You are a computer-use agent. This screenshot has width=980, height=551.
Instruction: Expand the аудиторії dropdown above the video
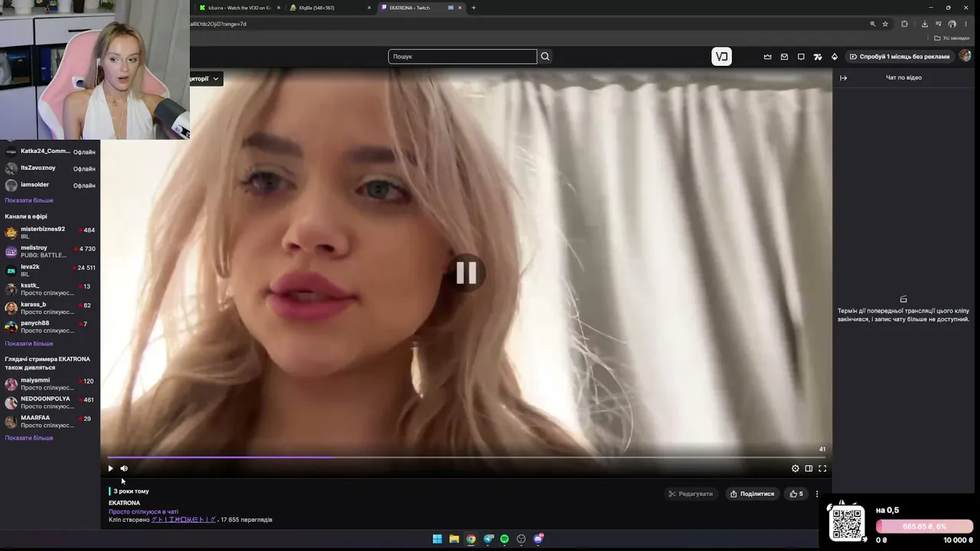click(x=205, y=79)
